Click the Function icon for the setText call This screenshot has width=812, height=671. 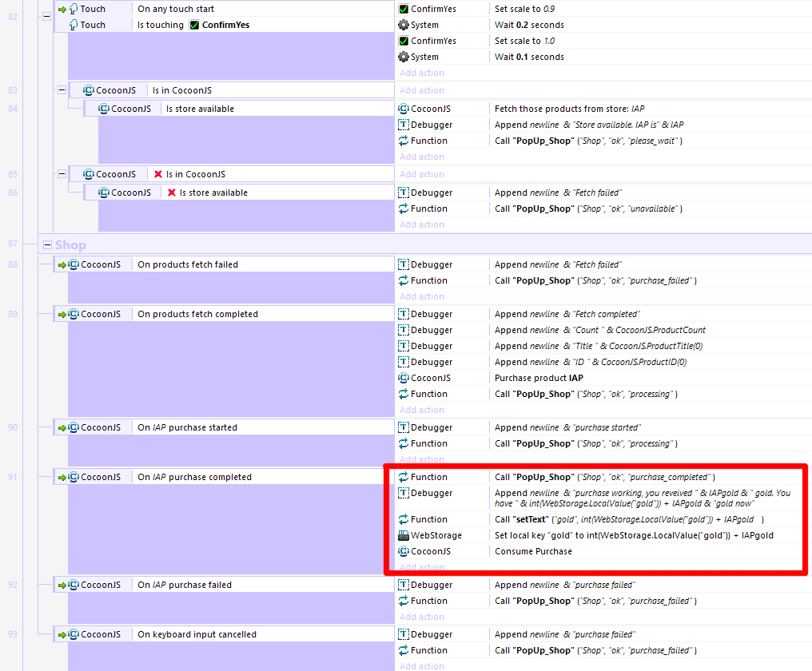404,519
